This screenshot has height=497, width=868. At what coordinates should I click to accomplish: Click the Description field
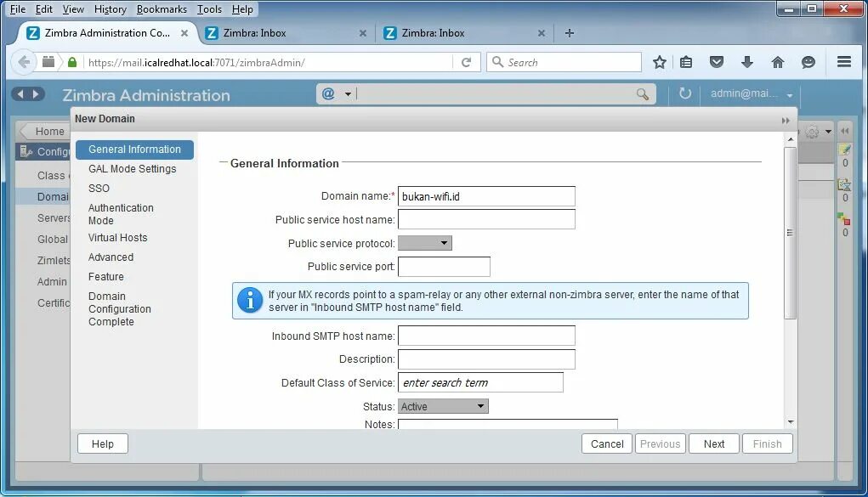point(486,359)
